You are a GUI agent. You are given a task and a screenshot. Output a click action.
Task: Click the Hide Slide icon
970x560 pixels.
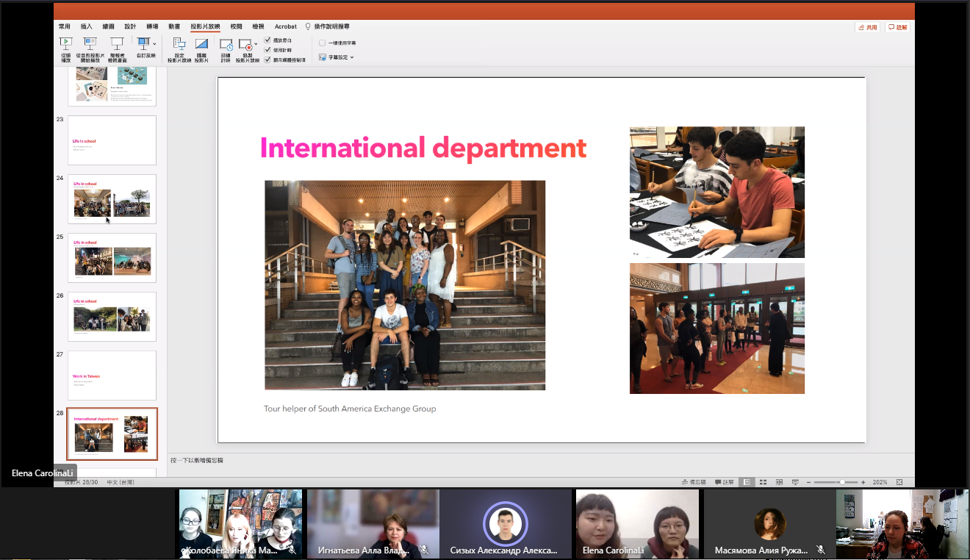pyautogui.click(x=201, y=44)
